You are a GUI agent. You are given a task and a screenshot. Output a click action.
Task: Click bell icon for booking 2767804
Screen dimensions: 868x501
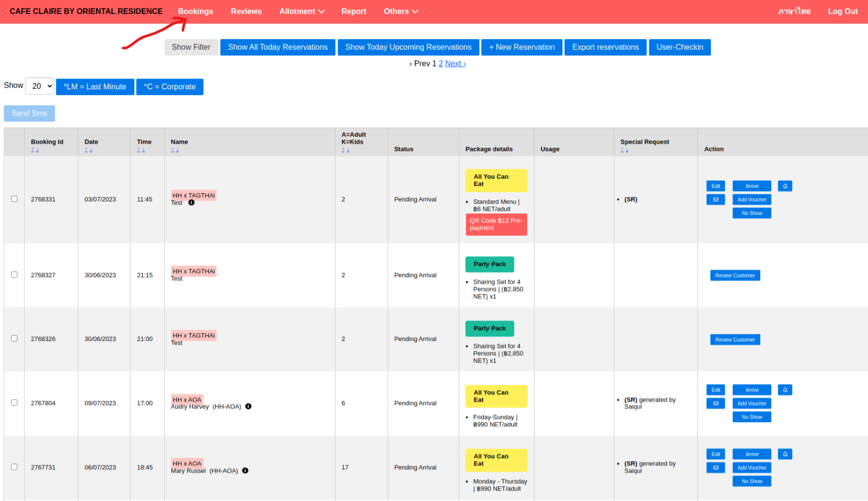[785, 390]
